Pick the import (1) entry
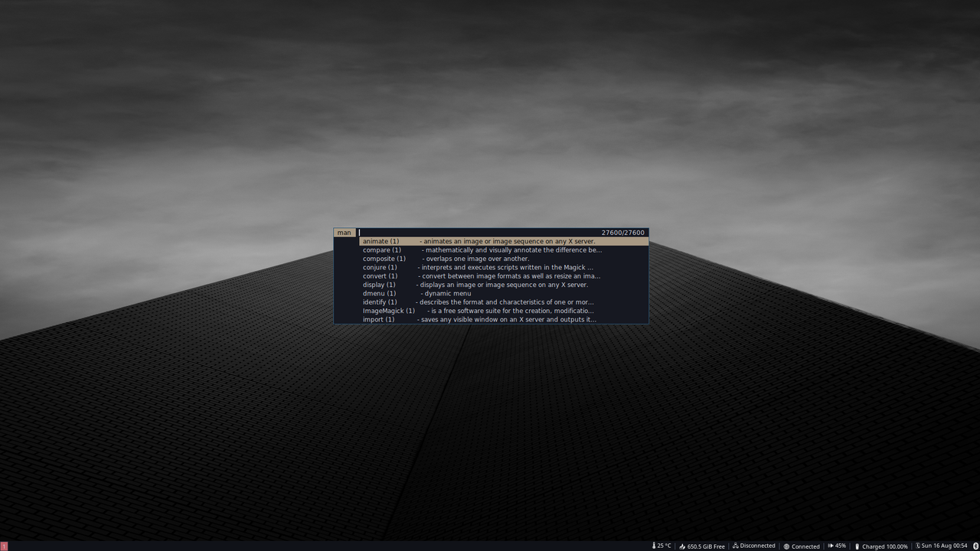 point(504,319)
